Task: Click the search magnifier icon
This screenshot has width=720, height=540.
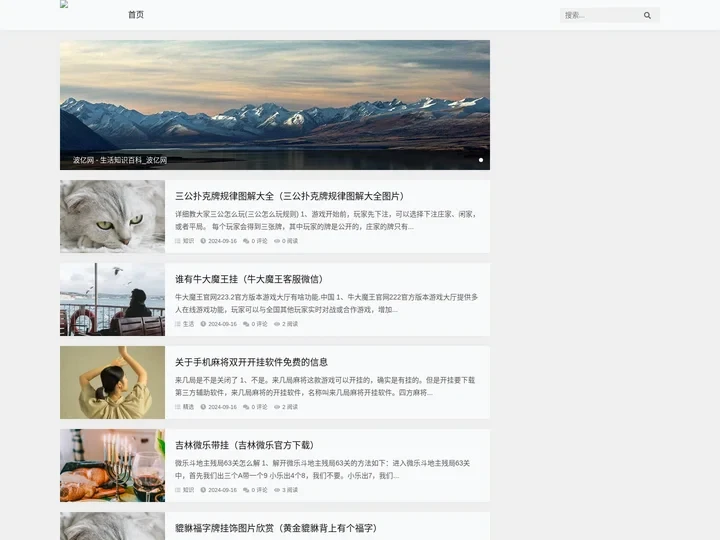Action: 647,16
